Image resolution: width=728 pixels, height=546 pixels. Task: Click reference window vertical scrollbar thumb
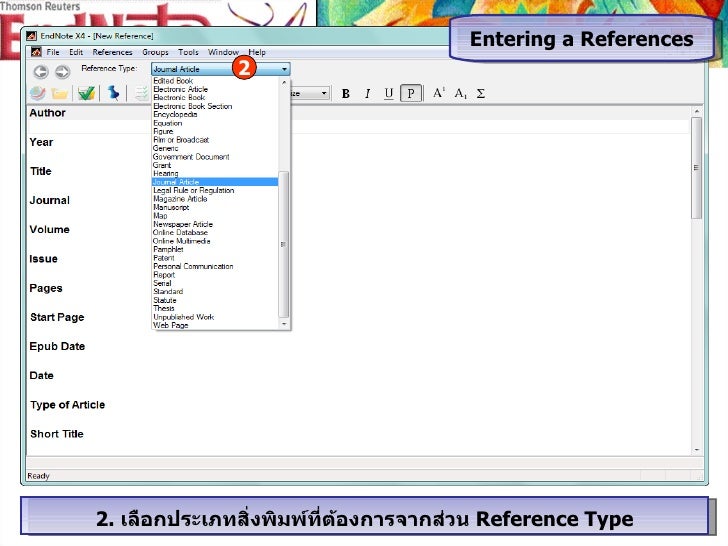(x=696, y=168)
